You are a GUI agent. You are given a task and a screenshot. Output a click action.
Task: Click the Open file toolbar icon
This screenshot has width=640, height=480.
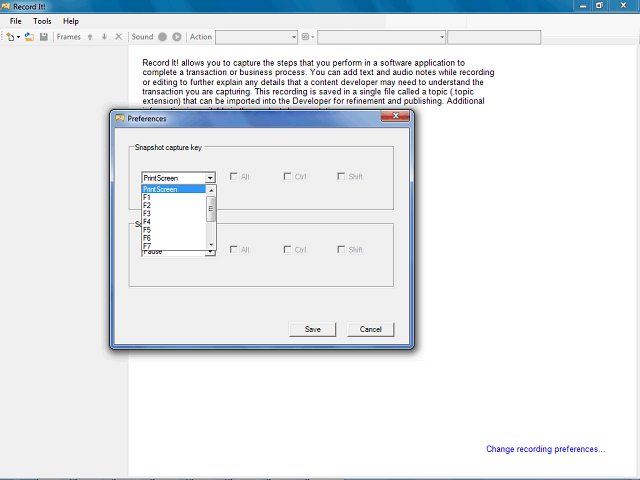click(x=29, y=37)
